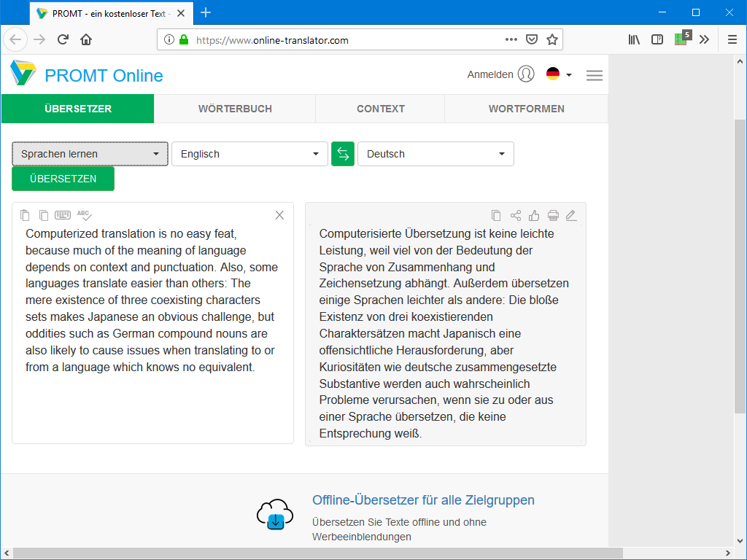Save page to Pocket

[532, 39]
